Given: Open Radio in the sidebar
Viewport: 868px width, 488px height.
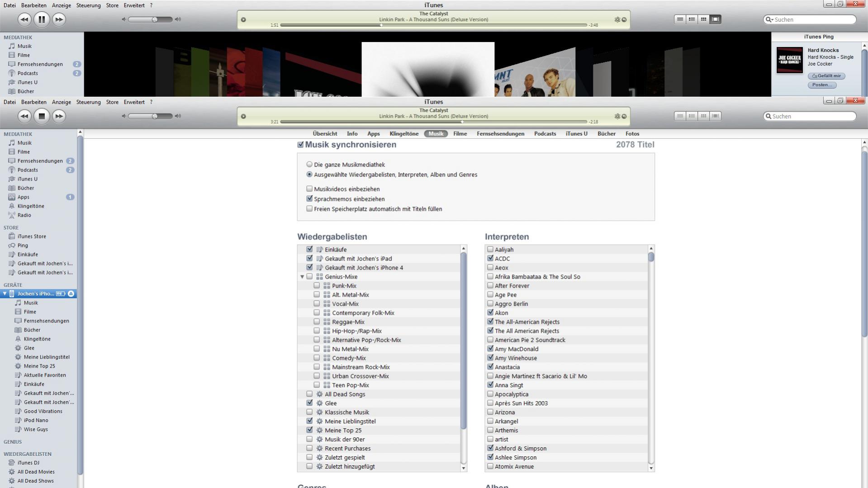Looking at the screenshot, I should tap(24, 215).
